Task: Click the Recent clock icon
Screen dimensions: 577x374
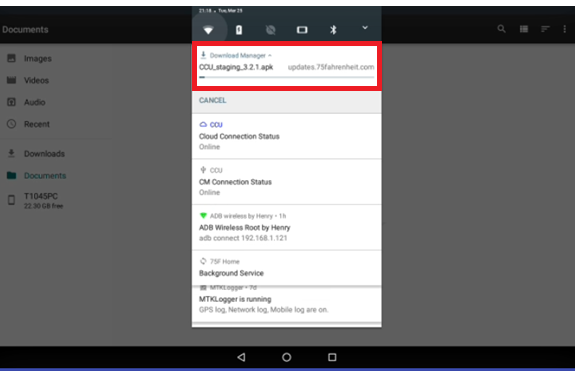Action: [11, 124]
